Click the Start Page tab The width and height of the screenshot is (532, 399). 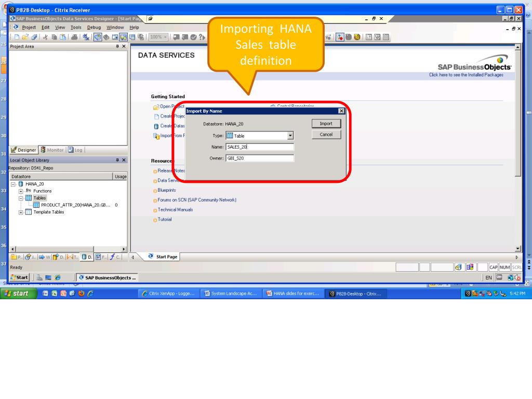pyautogui.click(x=163, y=257)
